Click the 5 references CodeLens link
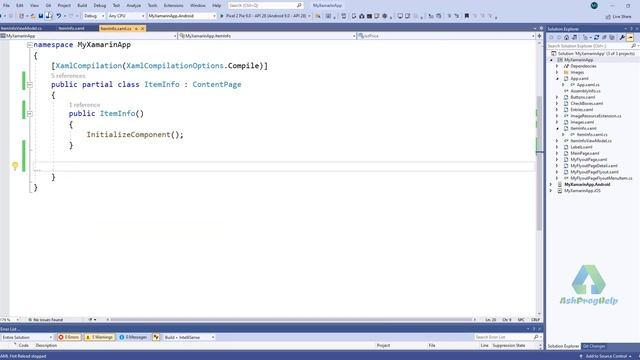 point(68,76)
